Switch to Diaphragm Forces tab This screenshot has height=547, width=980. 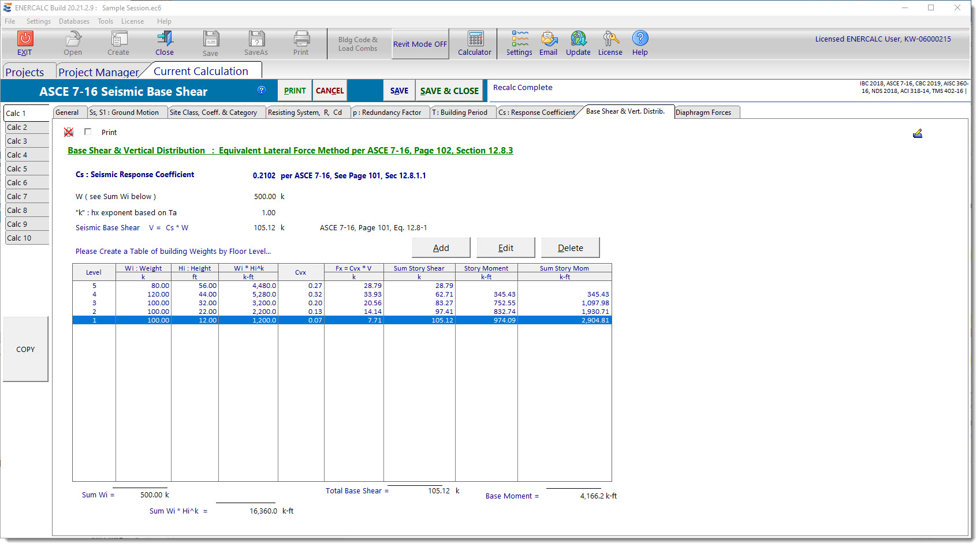pos(703,113)
